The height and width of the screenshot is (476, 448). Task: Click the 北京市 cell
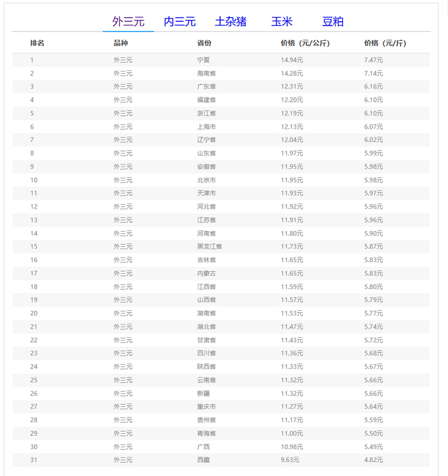[206, 180]
